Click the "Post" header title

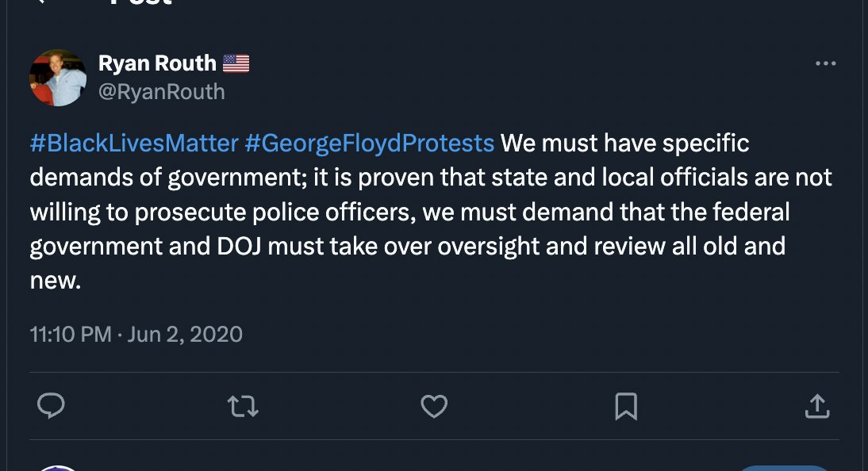pyautogui.click(x=141, y=2)
